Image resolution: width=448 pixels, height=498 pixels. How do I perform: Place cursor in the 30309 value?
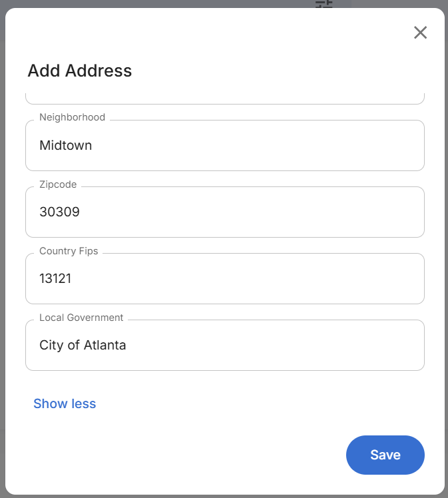click(x=59, y=212)
